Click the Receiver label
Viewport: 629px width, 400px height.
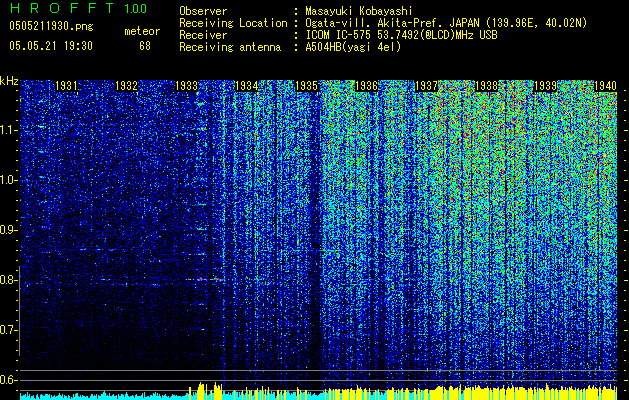[x=203, y=35]
